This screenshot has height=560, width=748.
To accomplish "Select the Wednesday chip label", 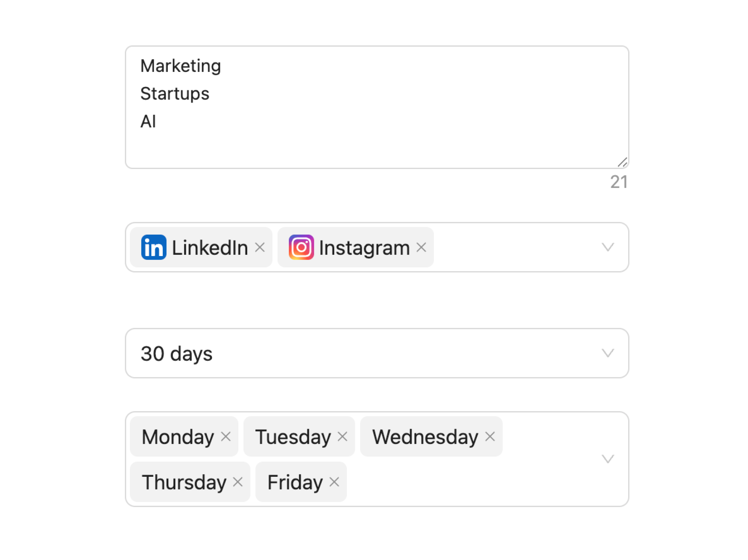I will pyautogui.click(x=425, y=436).
